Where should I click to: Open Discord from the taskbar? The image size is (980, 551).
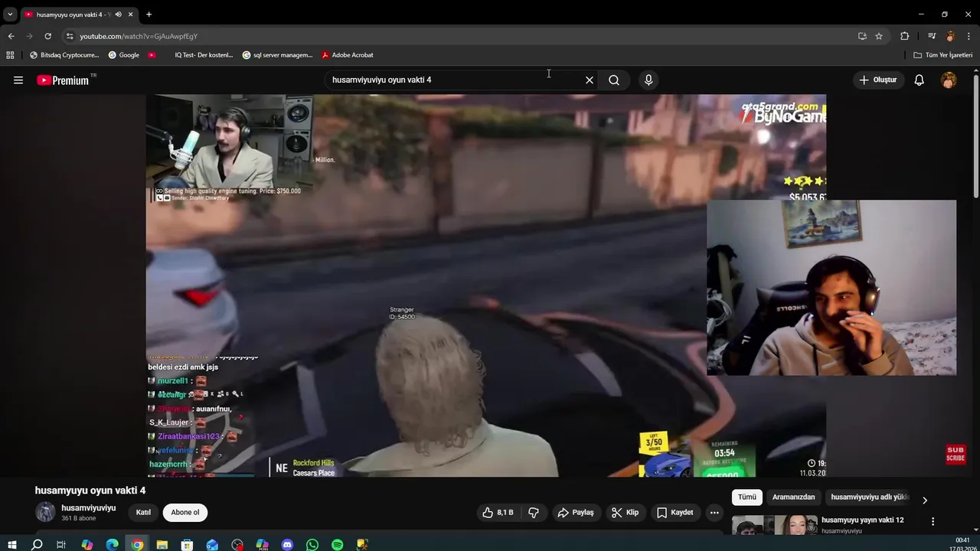tap(287, 545)
